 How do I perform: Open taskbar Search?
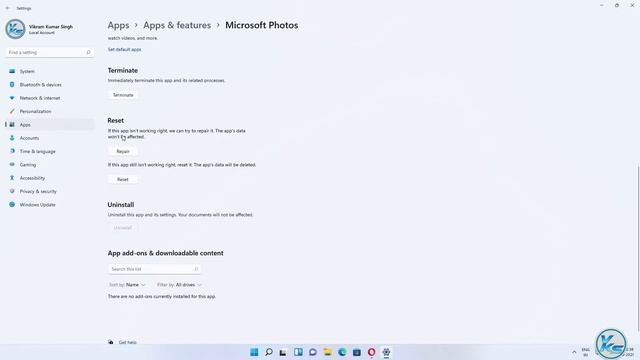(x=269, y=352)
